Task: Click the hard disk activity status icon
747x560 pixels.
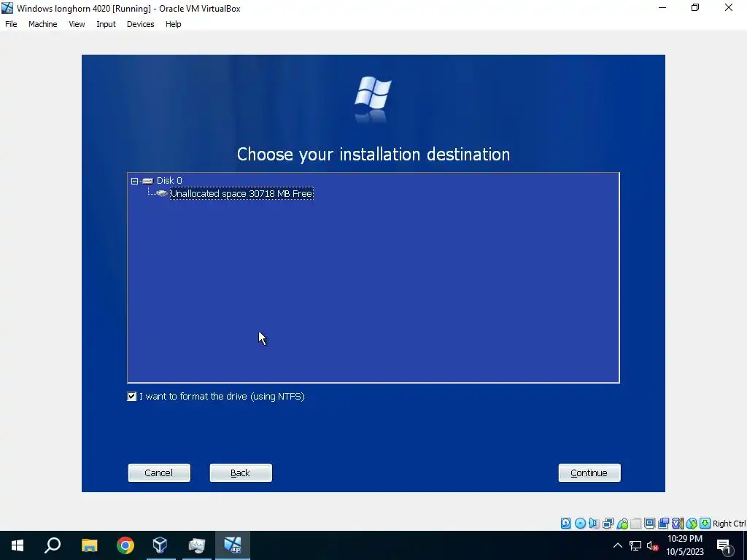Action: (x=565, y=524)
